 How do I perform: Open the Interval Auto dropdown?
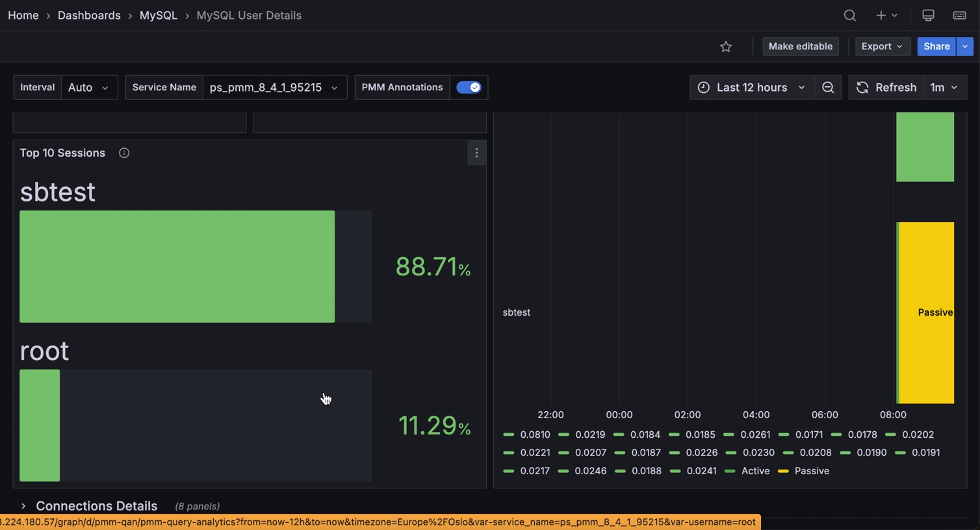[89, 88]
